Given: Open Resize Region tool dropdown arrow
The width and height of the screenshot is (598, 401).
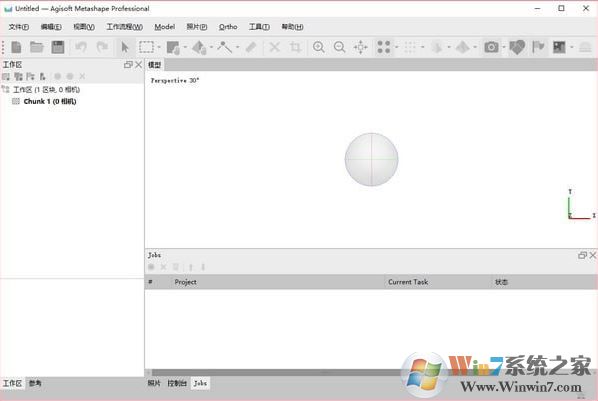Looking at the screenshot, I should coord(185,47).
